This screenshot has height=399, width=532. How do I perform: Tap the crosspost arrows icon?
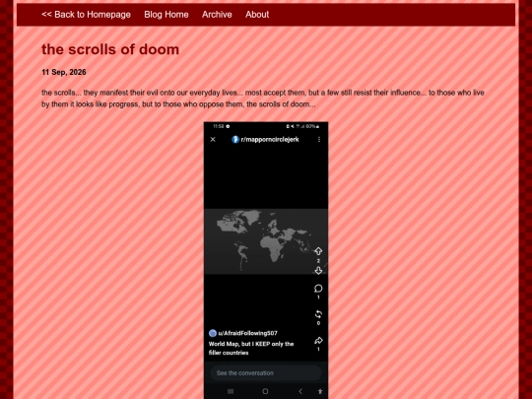click(318, 314)
